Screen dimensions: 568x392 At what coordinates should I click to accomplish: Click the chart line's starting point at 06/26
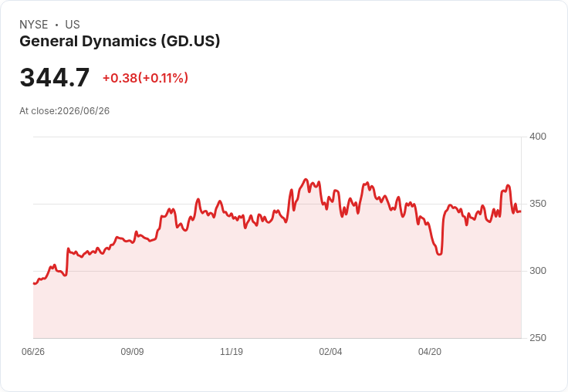point(34,283)
